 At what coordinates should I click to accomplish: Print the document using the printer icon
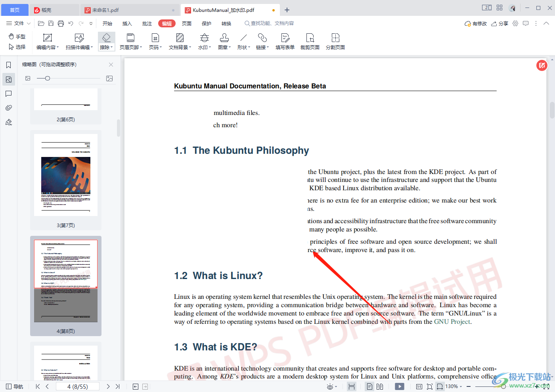[x=61, y=23]
